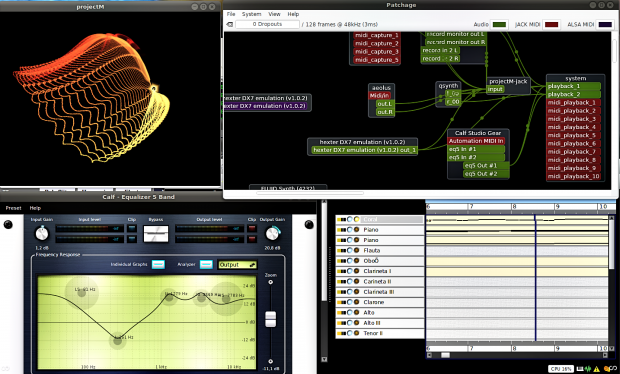The image size is (620, 374).
Task: Click the eq5 In #1 port
Action: pyautogui.click(x=476, y=149)
